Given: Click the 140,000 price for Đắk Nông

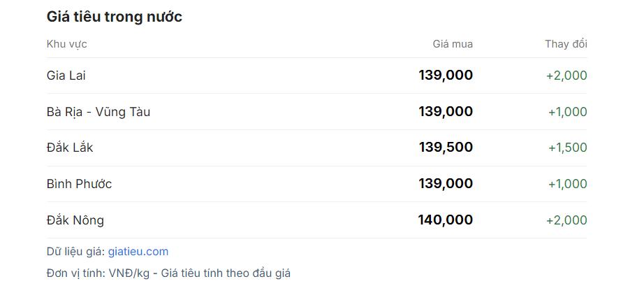Looking at the screenshot, I should click(x=446, y=220).
